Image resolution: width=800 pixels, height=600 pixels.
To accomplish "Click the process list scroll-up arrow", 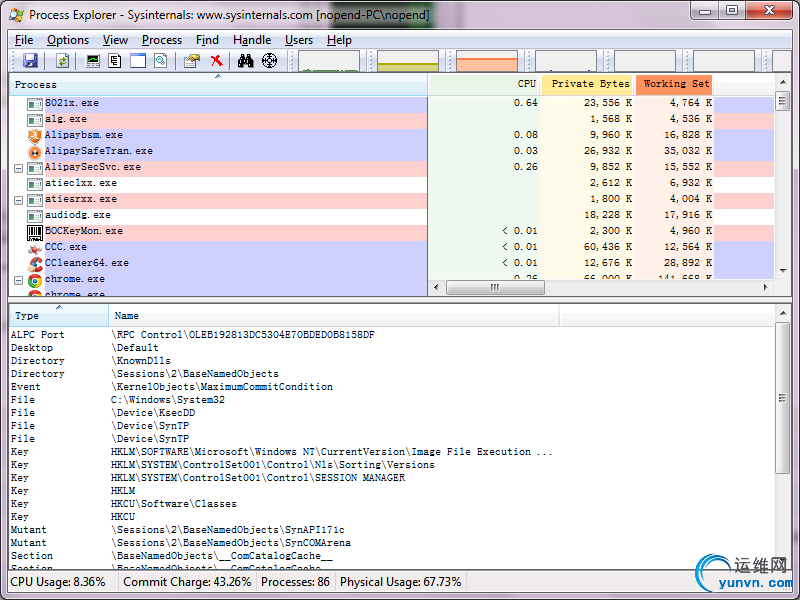I will 783,82.
